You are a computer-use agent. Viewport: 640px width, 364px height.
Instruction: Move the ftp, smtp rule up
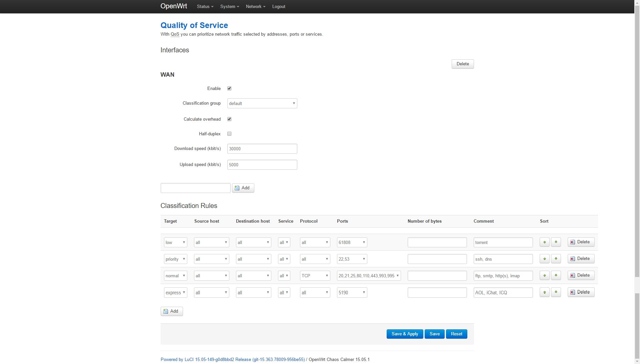click(x=544, y=275)
